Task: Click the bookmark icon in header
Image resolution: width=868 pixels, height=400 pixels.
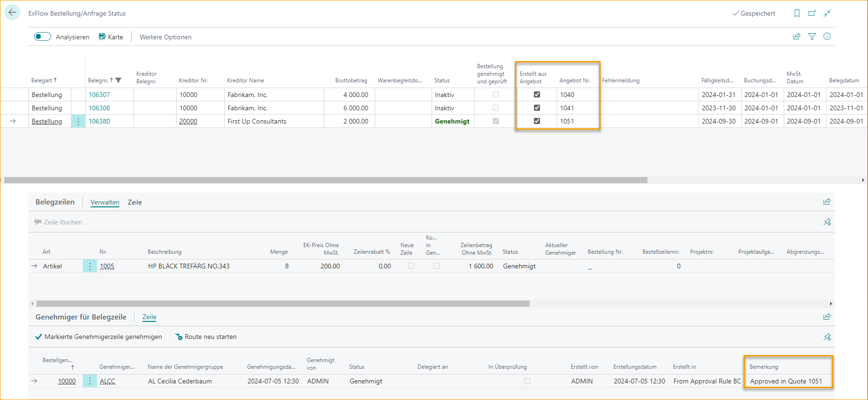Action: click(797, 13)
